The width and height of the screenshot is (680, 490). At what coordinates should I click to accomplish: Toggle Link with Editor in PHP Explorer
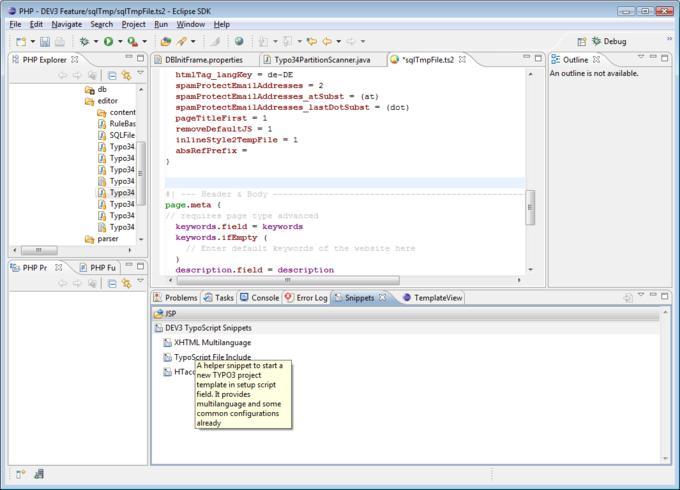126,75
